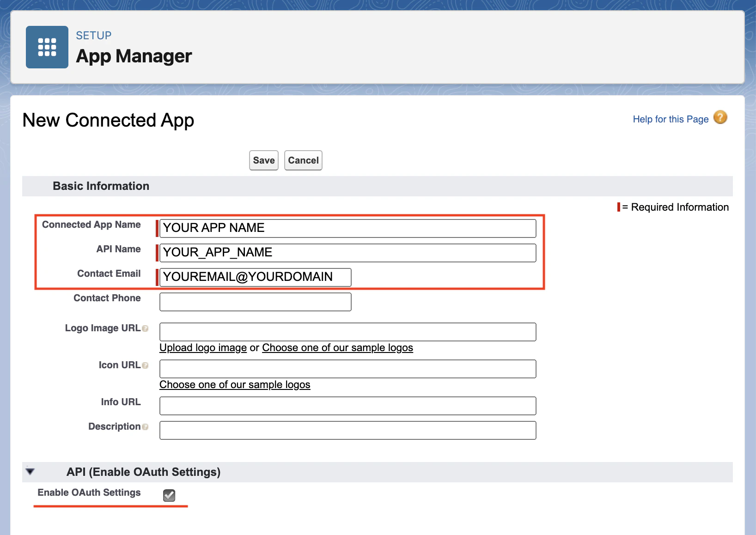Click the Description text field
The width and height of the screenshot is (756, 535).
click(x=348, y=430)
